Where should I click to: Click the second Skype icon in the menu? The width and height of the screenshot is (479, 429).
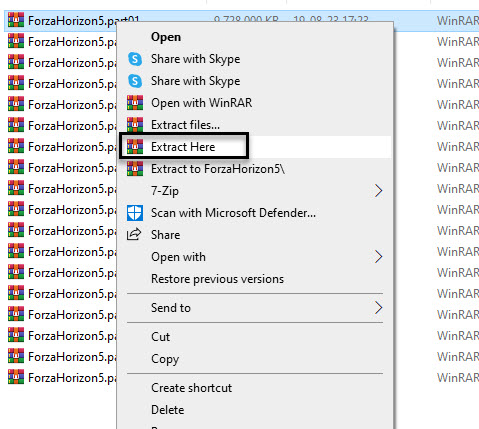point(135,81)
